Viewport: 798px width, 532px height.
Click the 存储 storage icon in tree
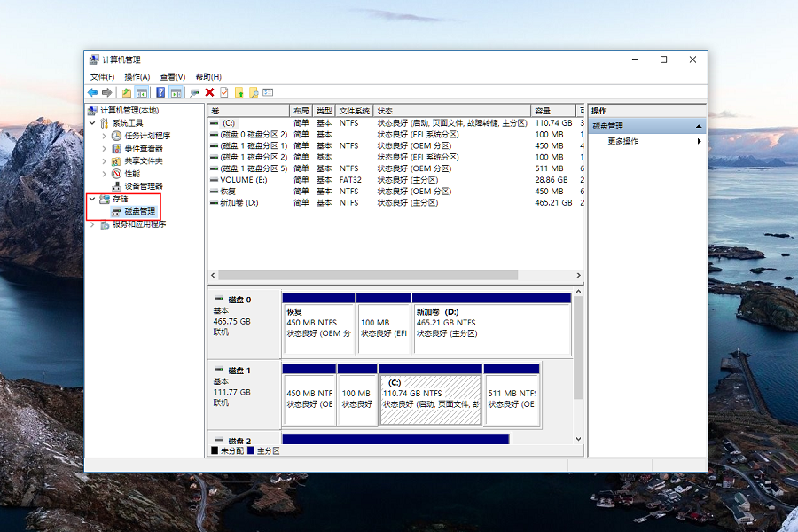tap(105, 199)
